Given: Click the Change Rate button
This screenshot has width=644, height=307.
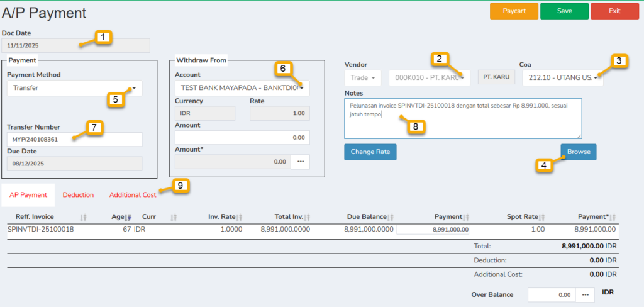Looking at the screenshot, I should pos(370,152).
